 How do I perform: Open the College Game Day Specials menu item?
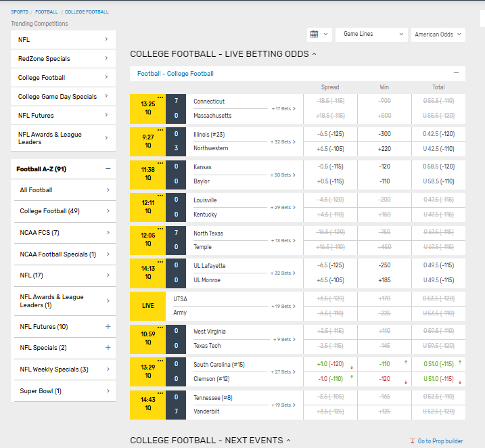pyautogui.click(x=62, y=97)
